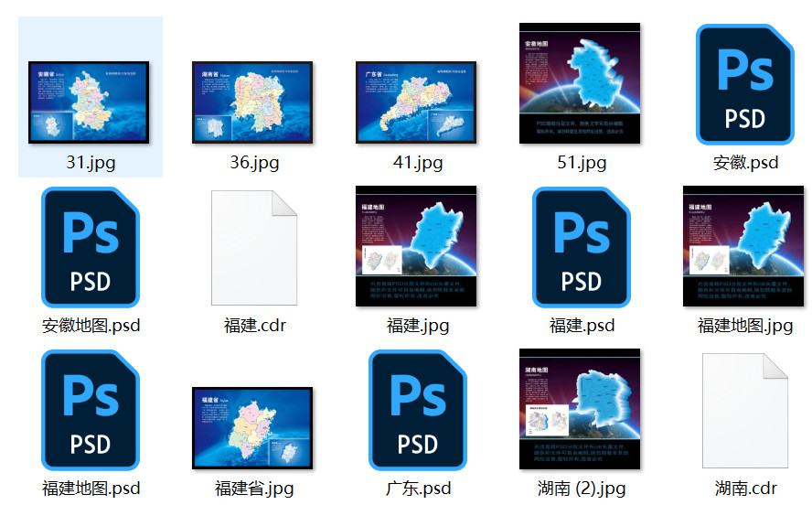This screenshot has width=812, height=505.
Task: Select the 湖南 (2).jpg thumbnail
Action: pyautogui.click(x=580, y=409)
